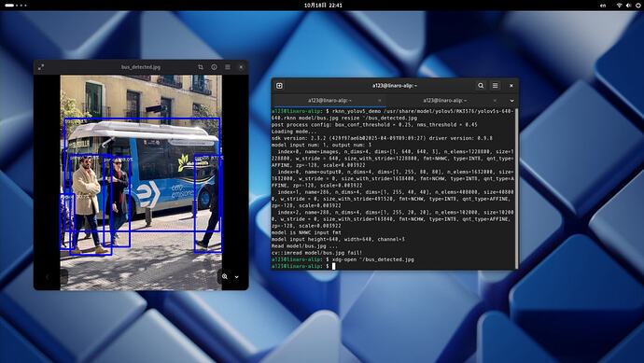Switch to the first terminal tab
644x363 pixels.
click(329, 100)
